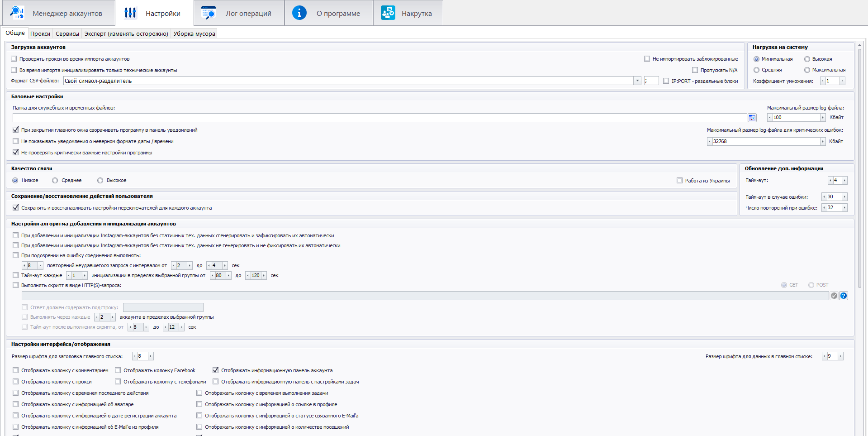Click the scroll-up arrow at top right

[860, 45]
